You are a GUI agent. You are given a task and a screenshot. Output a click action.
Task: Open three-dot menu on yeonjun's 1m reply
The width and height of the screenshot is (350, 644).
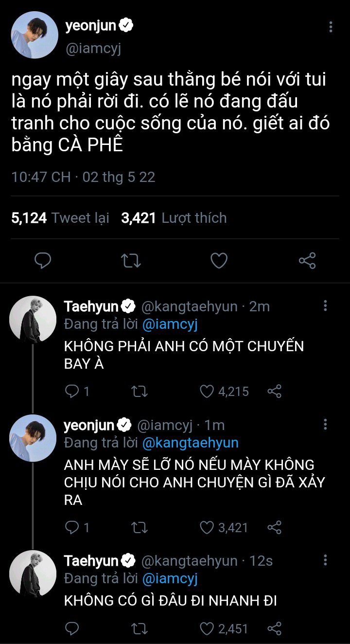pos(325,424)
